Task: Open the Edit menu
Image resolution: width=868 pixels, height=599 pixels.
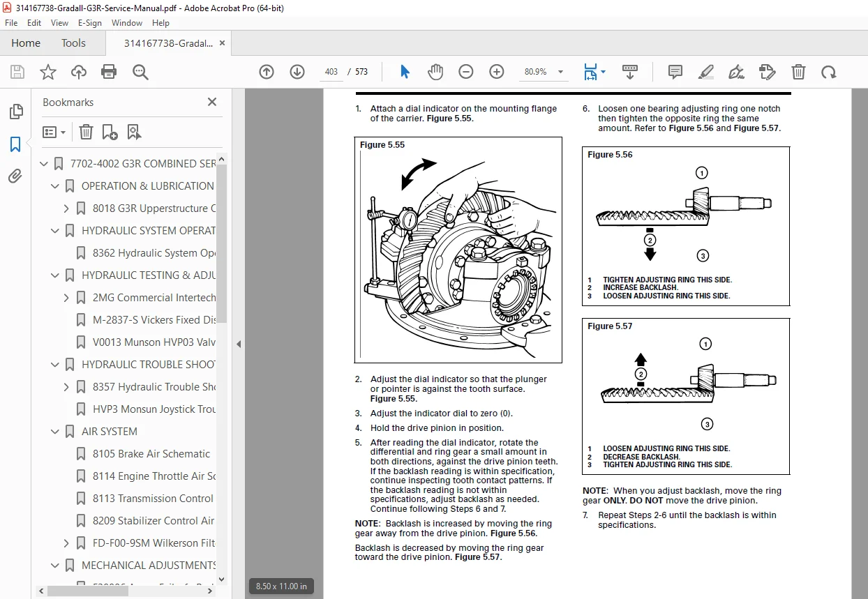Action: (x=34, y=23)
